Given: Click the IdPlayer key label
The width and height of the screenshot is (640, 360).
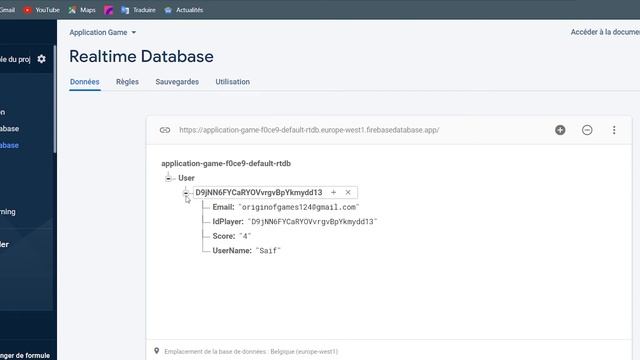Looking at the screenshot, I should (x=228, y=222).
